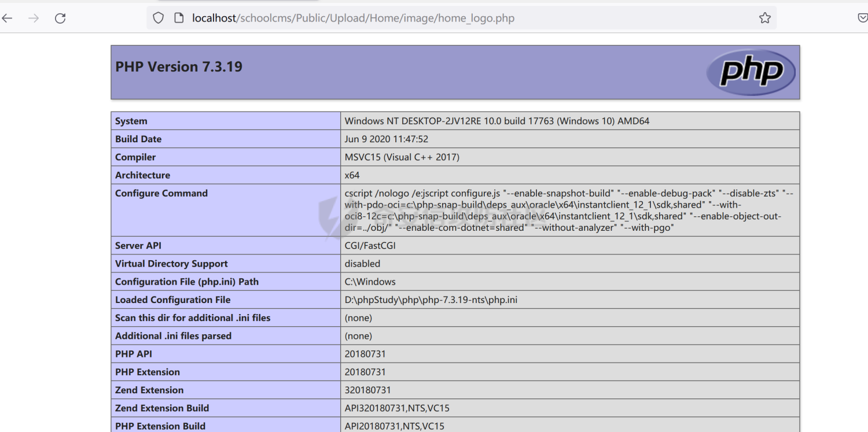Click the C:\Windows path value
This screenshot has height=432, width=868.
370,282
